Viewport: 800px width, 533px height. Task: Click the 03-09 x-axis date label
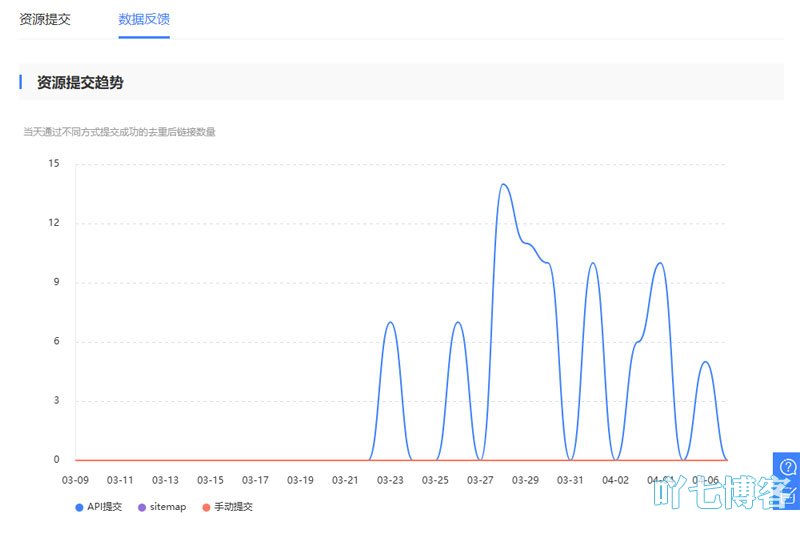[76, 480]
